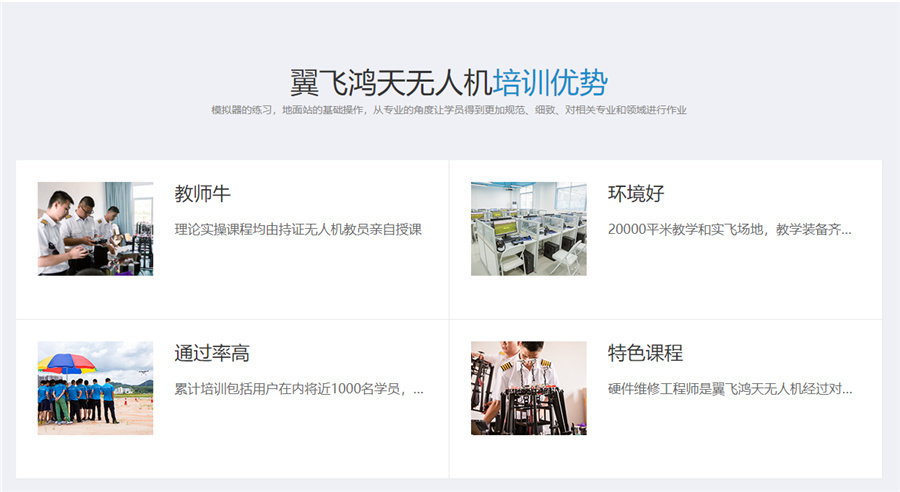The image size is (900, 492).
Task: Click the heading 翼飞鸿天无人机培训优势
Action: (x=449, y=83)
